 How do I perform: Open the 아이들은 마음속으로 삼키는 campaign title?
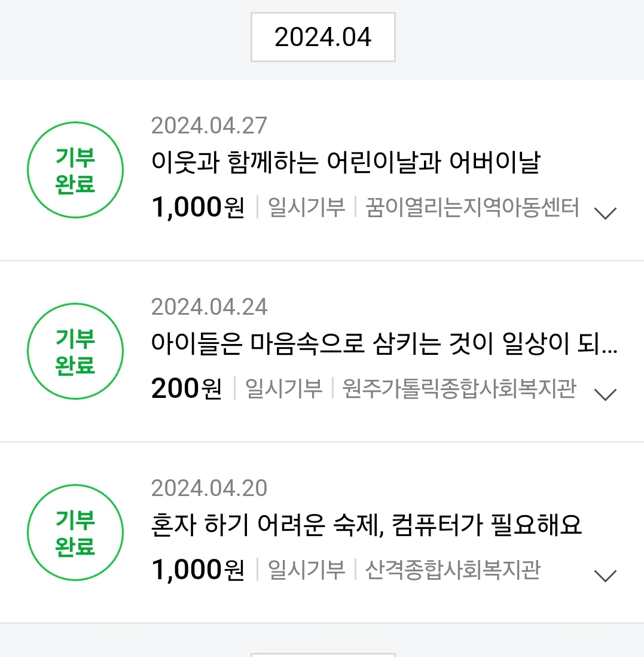384,344
